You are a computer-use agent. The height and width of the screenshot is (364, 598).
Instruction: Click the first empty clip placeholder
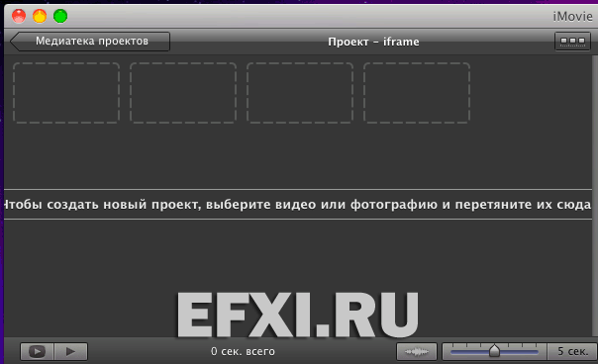66,93
